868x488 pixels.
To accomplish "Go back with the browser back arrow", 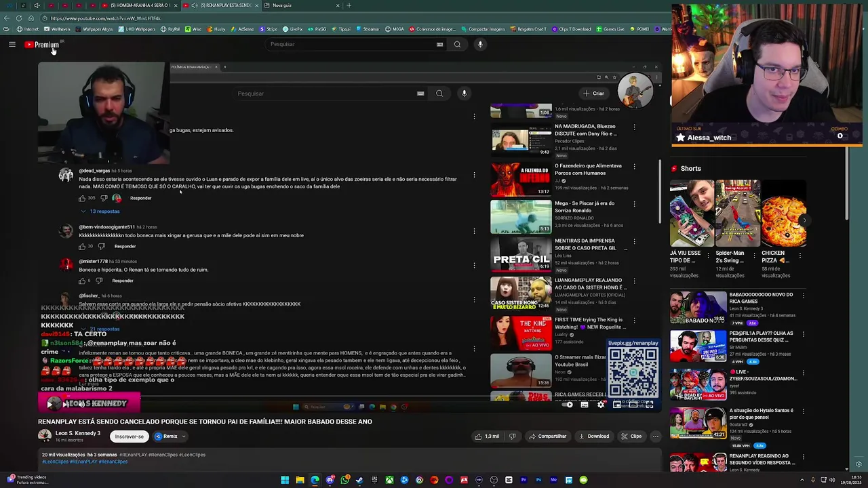I will pos(6,18).
